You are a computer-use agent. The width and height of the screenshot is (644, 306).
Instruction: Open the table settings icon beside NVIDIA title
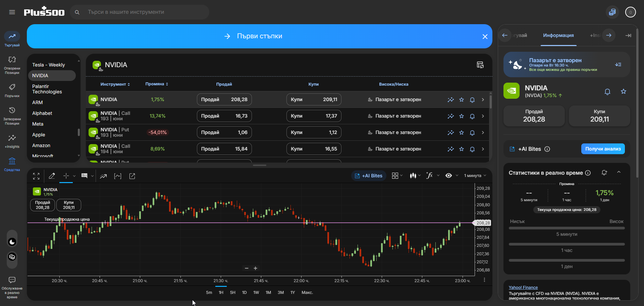(x=480, y=65)
